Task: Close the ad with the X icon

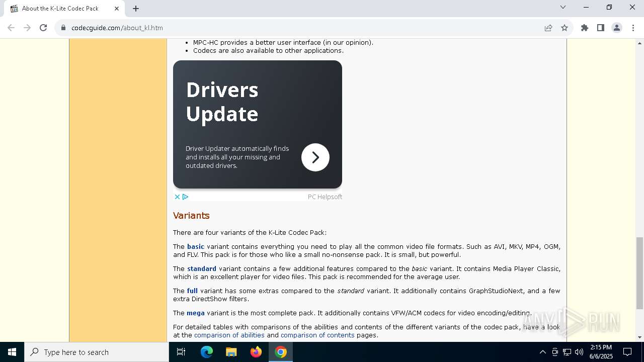Action: 177,197
